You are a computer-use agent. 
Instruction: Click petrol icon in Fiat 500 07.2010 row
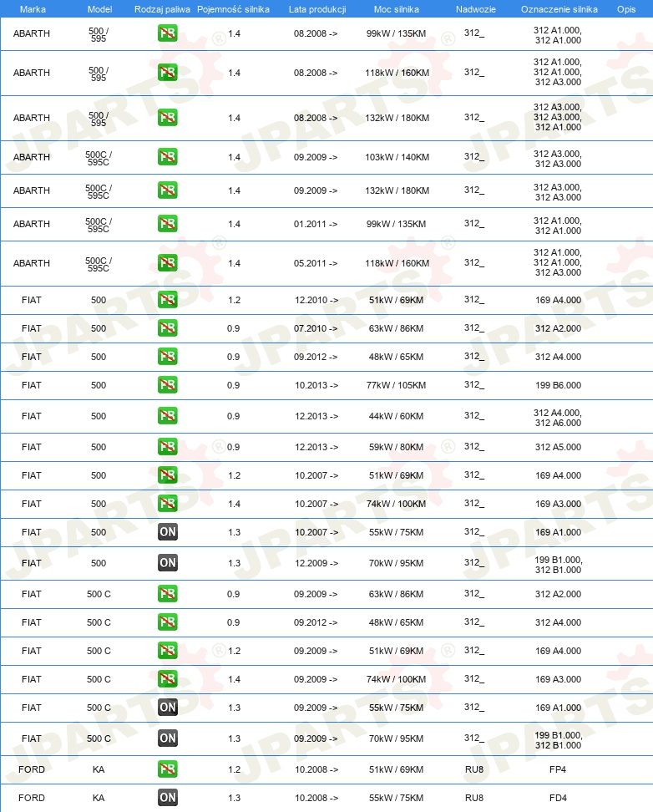(x=167, y=328)
